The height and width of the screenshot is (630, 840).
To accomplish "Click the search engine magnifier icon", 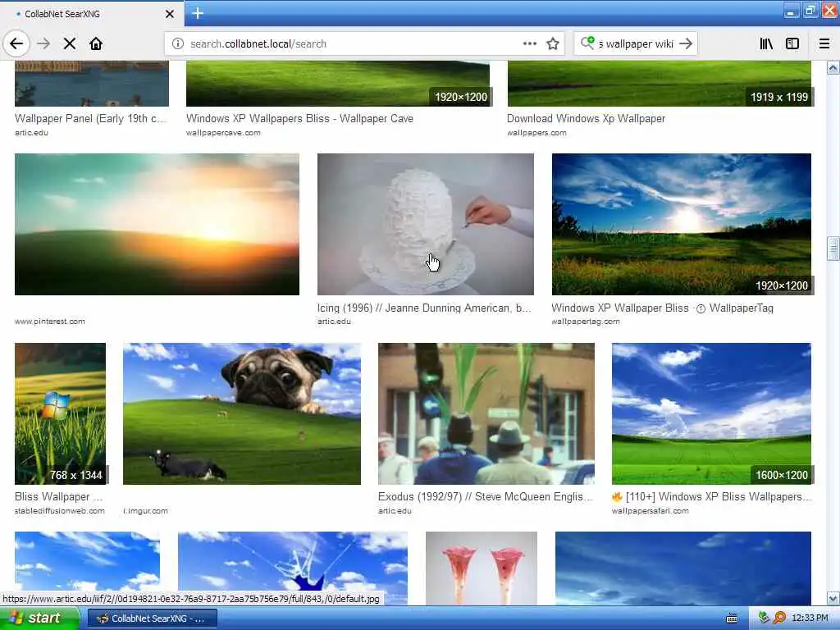I will point(587,43).
